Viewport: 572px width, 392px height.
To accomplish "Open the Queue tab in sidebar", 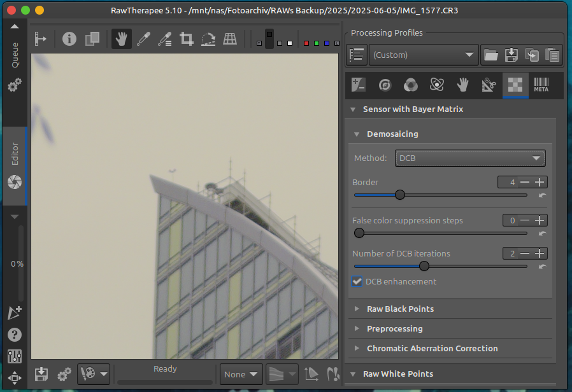I will tap(15, 67).
